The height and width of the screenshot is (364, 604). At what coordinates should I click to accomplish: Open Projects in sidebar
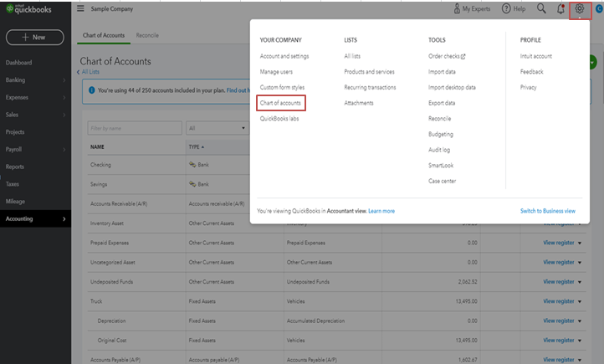pos(15,132)
